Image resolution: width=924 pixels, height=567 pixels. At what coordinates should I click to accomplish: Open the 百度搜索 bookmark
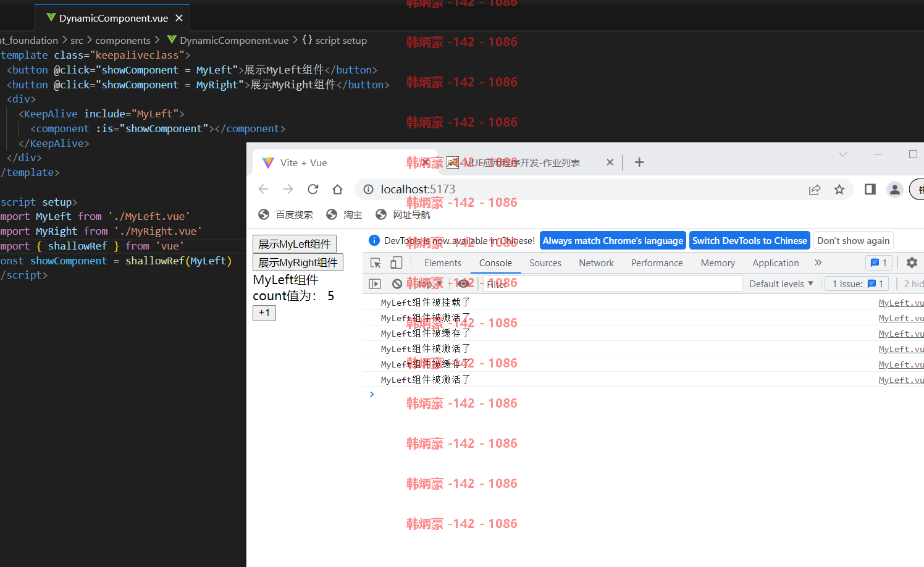(x=285, y=214)
